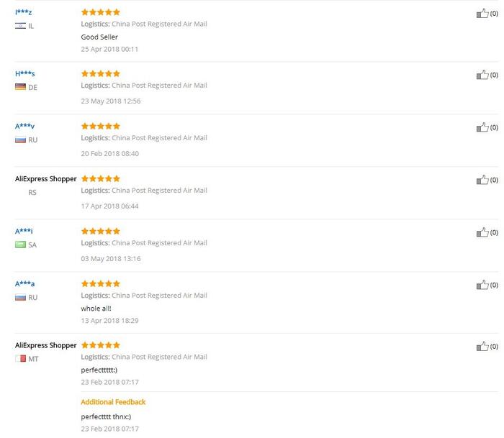The width and height of the screenshot is (504, 438).
Task: Open reviewer I***z's profile
Action: [x=24, y=12]
